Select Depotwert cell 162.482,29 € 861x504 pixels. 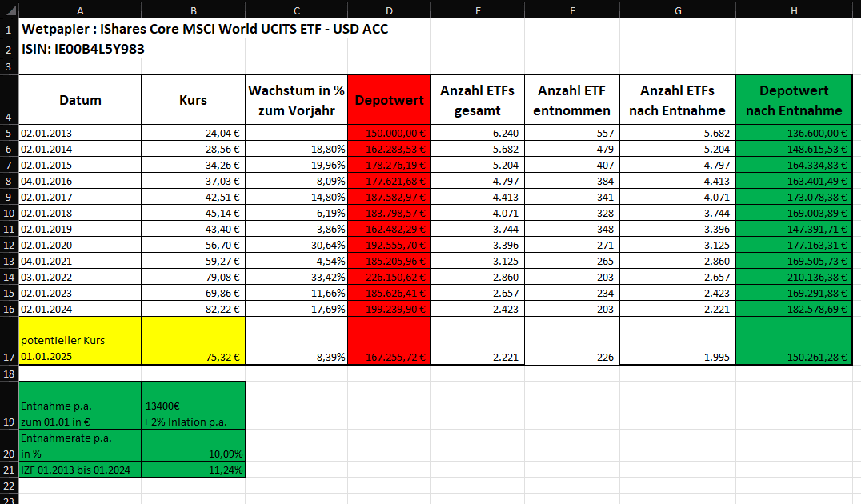tap(390, 228)
